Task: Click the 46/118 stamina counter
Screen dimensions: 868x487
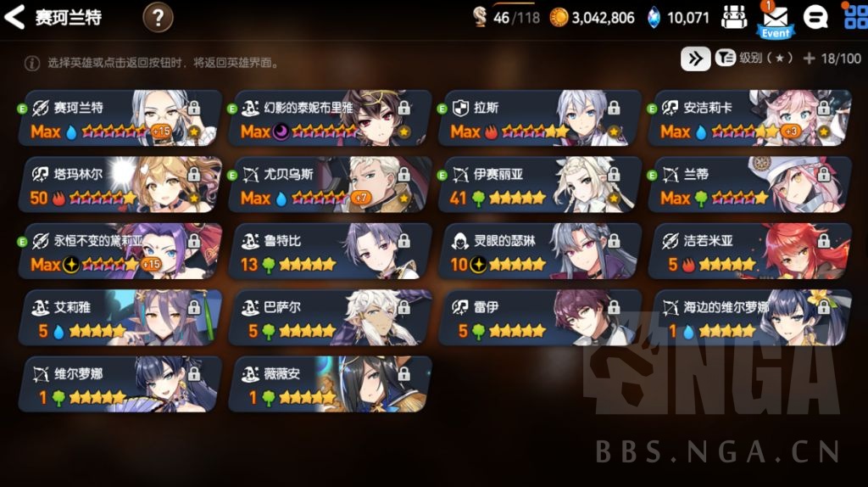Action: 507,18
